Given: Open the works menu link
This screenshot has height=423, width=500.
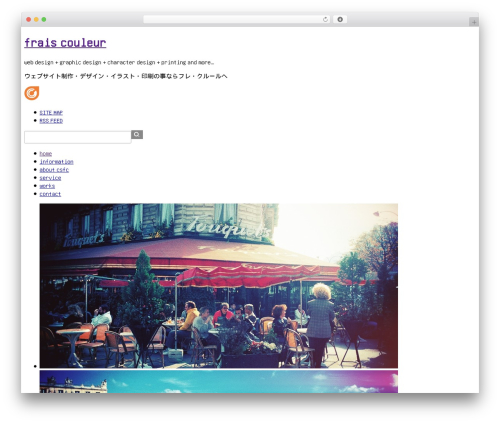Looking at the screenshot, I should [47, 186].
